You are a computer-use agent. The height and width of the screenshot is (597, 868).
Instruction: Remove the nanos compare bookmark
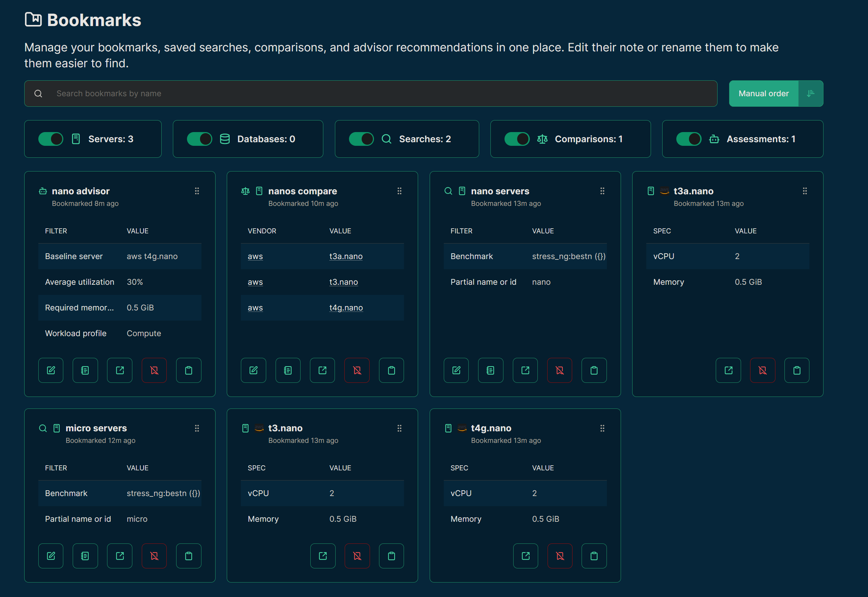click(x=357, y=370)
